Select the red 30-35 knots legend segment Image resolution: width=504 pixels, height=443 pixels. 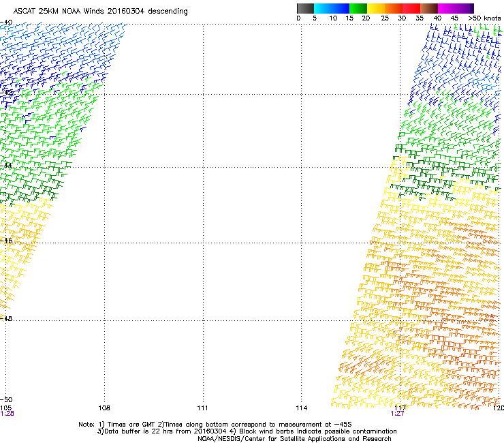pyautogui.click(x=411, y=8)
